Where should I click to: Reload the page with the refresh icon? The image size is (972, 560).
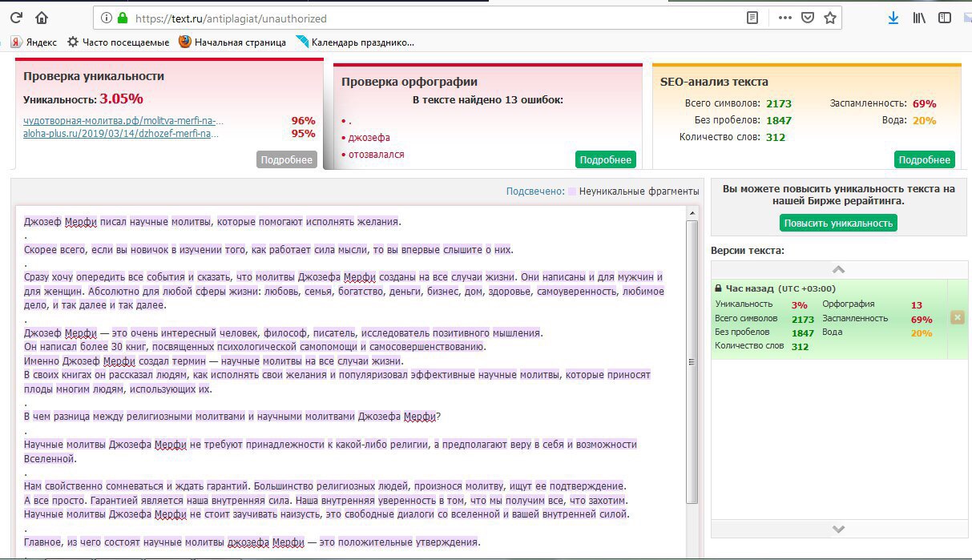[16, 18]
